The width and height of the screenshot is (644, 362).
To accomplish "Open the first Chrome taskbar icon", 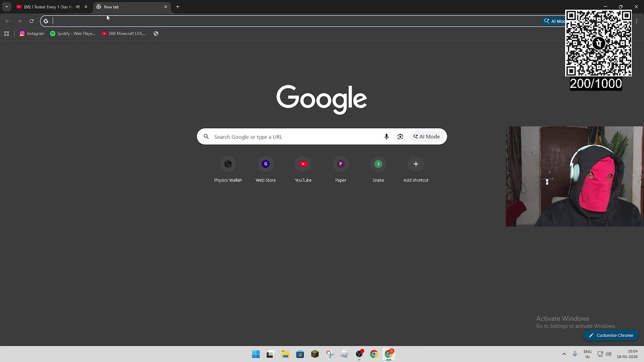I will click(x=374, y=354).
